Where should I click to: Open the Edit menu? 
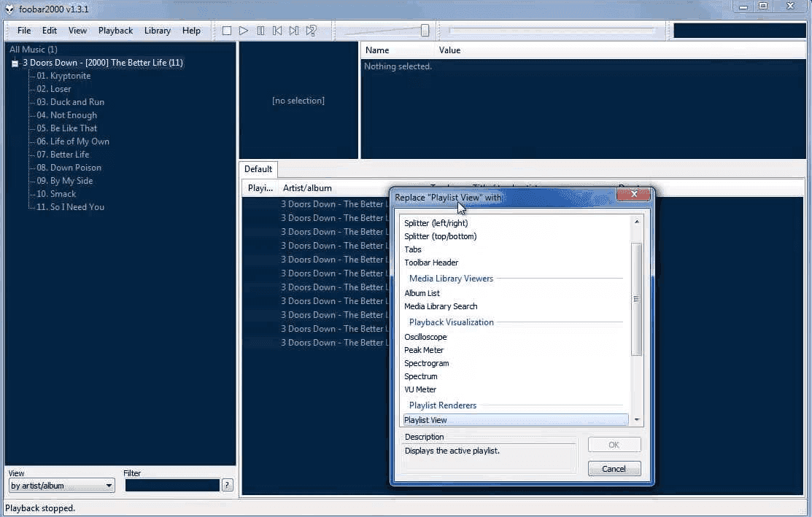(x=49, y=31)
